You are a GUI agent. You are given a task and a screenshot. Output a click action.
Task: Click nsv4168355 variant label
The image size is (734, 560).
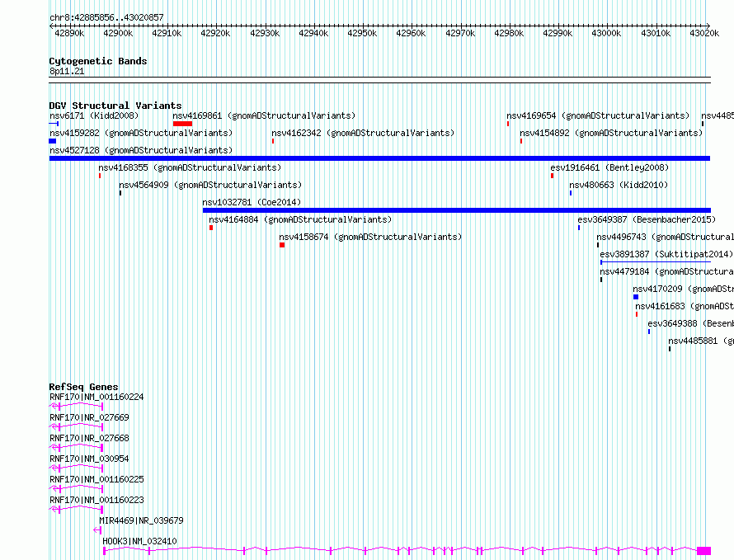pyautogui.click(x=190, y=167)
